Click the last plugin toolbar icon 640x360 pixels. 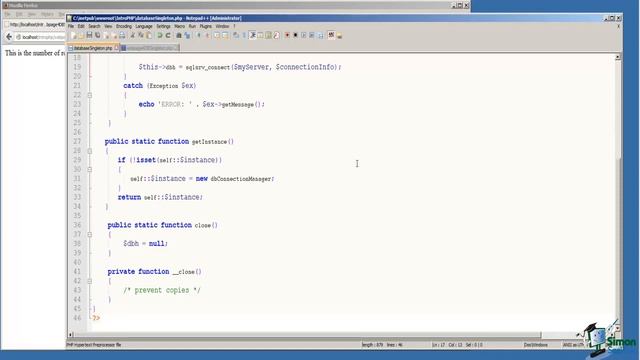coord(339,36)
